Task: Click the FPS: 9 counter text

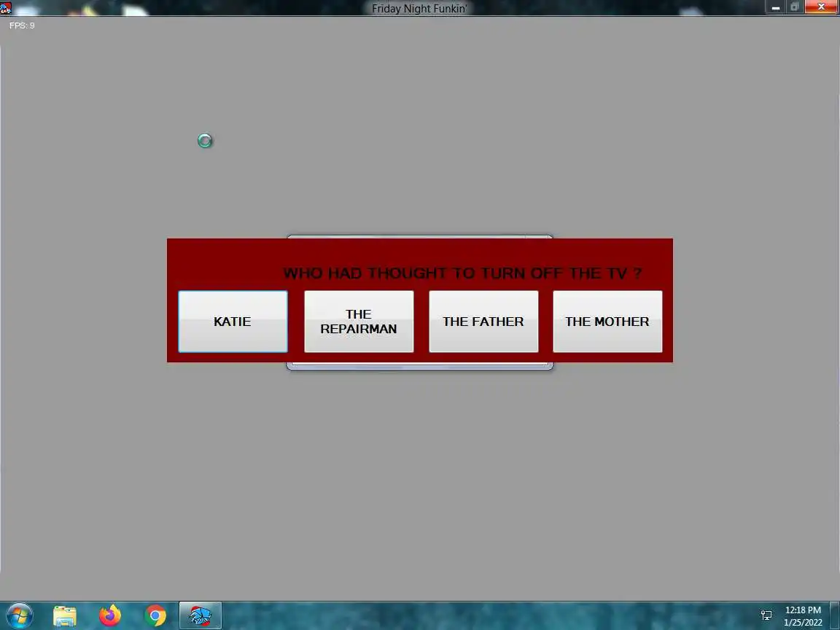Action: pyautogui.click(x=22, y=26)
